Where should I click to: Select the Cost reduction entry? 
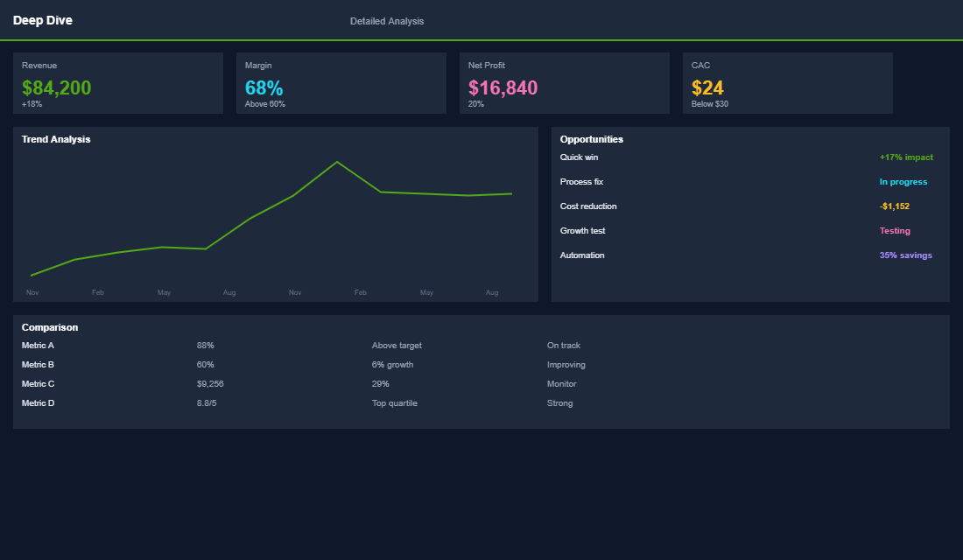750,206
